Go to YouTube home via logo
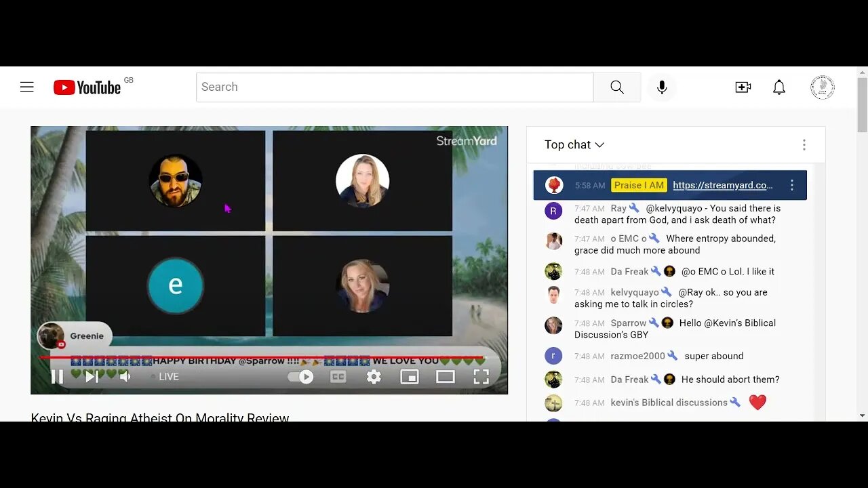868x488 pixels. click(x=87, y=87)
